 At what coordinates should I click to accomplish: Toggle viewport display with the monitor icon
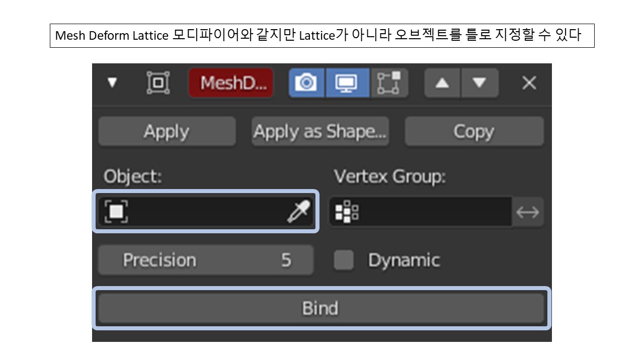coord(348,83)
